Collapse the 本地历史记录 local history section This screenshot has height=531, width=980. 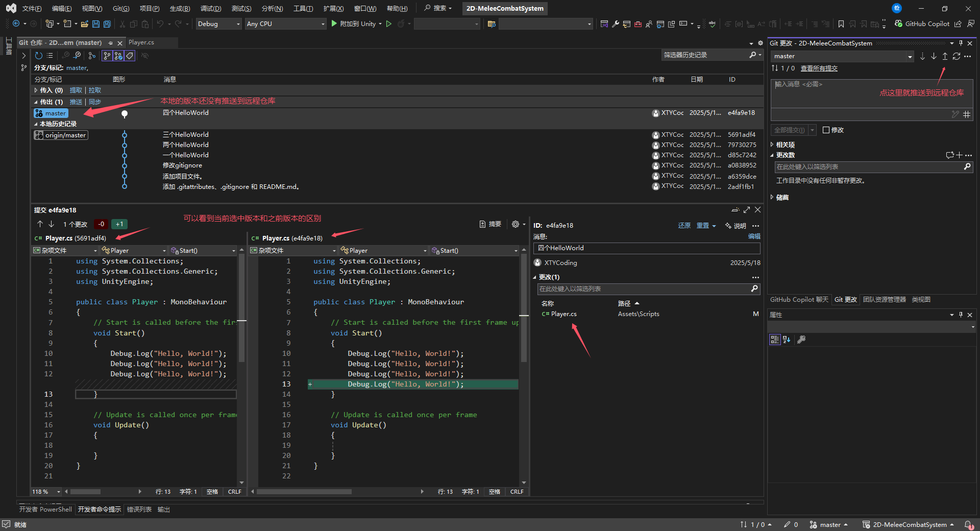tap(36, 124)
